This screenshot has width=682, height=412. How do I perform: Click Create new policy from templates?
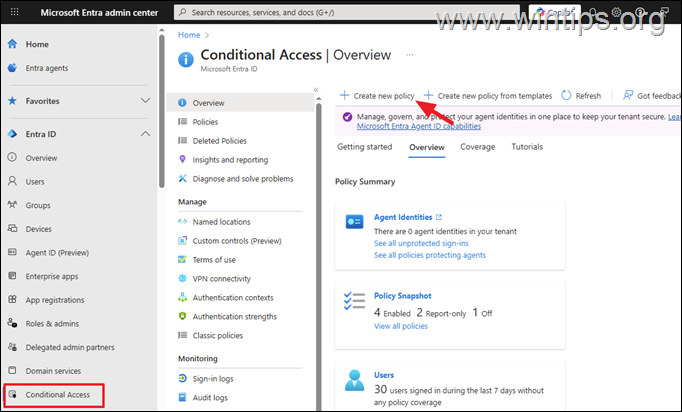click(488, 96)
